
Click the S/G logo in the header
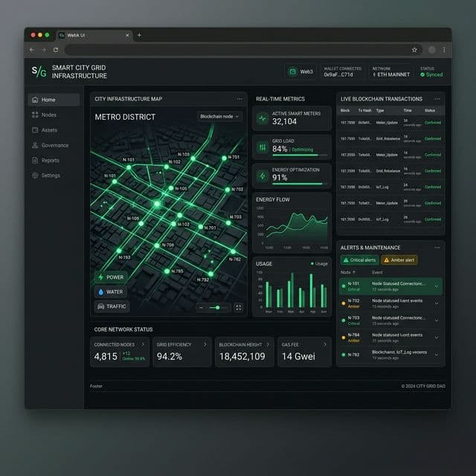pos(39,71)
